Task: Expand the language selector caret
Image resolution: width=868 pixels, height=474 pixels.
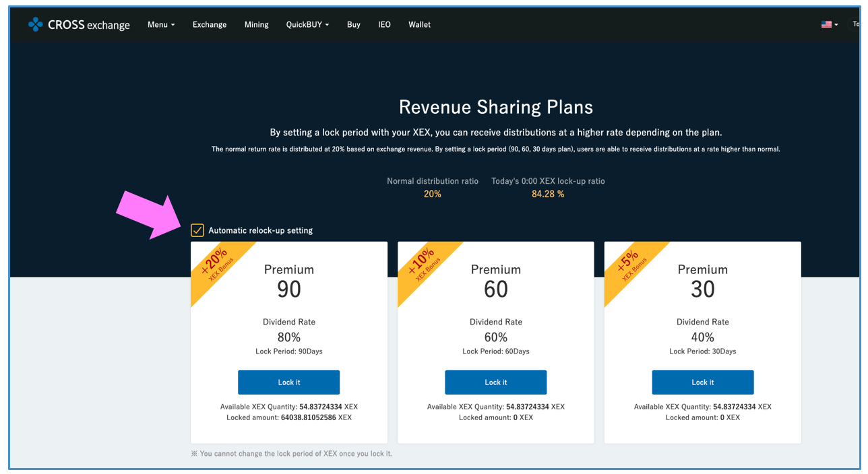Action: coord(836,25)
